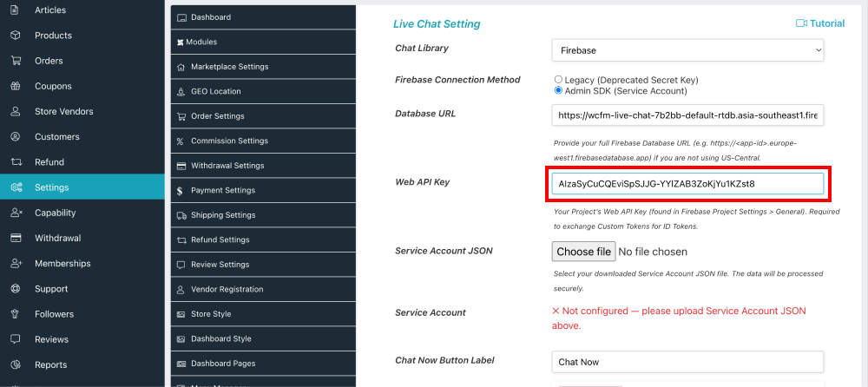Open the Memberships menu item
Image resolution: width=868 pixels, height=387 pixels.
(x=62, y=263)
